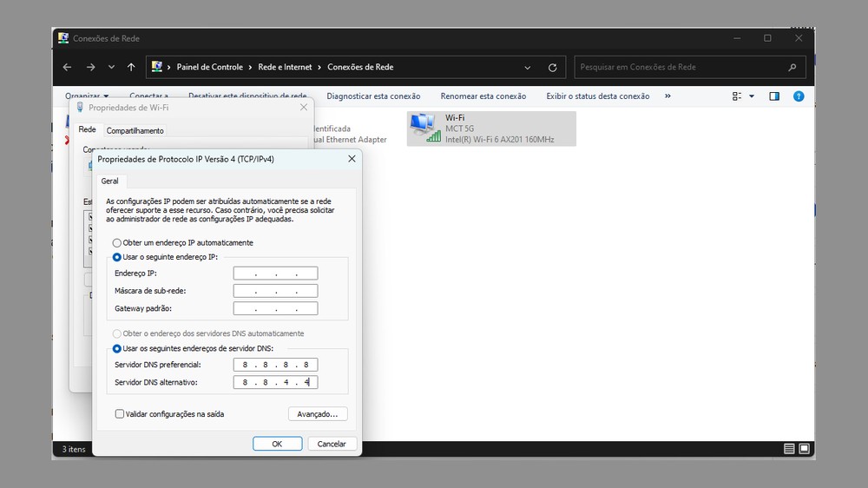Switch to details view in status bar
Screen dimensions: 868x488
click(789, 449)
